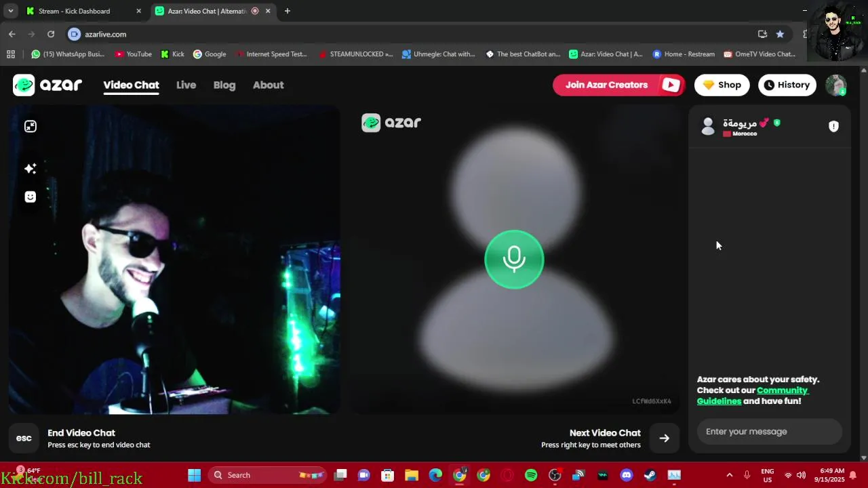868x488 pixels.
Task: Open Steam from taskbar
Action: [650, 475]
